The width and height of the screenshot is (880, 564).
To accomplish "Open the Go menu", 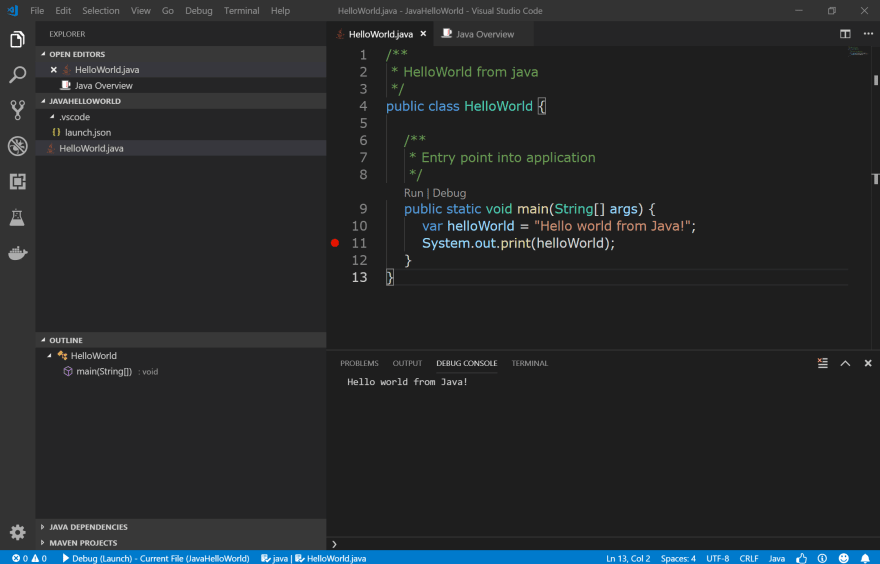I will click(x=167, y=11).
